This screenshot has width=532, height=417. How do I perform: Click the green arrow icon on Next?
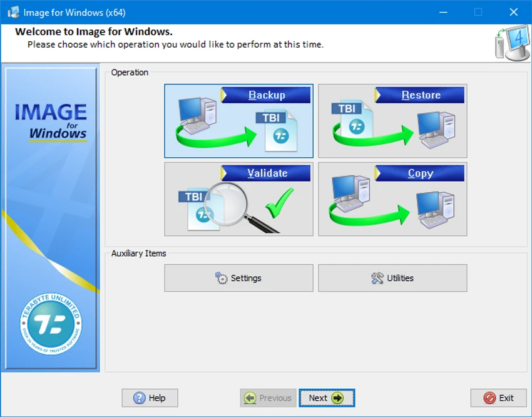[x=337, y=398]
